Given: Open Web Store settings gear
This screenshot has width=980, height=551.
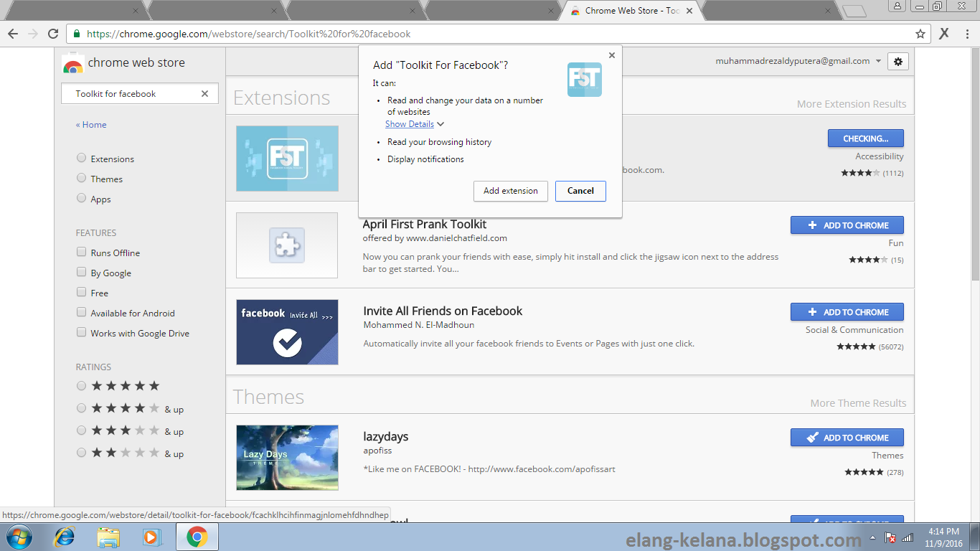Looking at the screenshot, I should (x=898, y=61).
